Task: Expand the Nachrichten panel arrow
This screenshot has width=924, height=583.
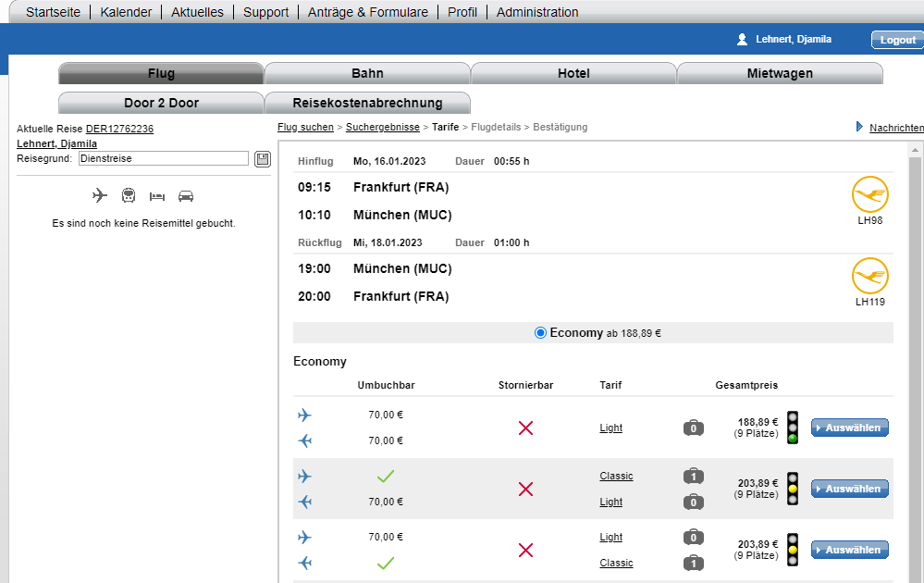Action: (859, 127)
